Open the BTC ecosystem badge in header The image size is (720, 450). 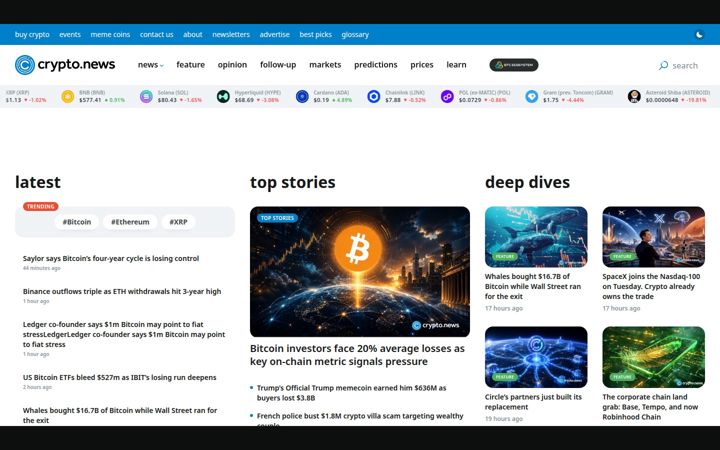514,65
